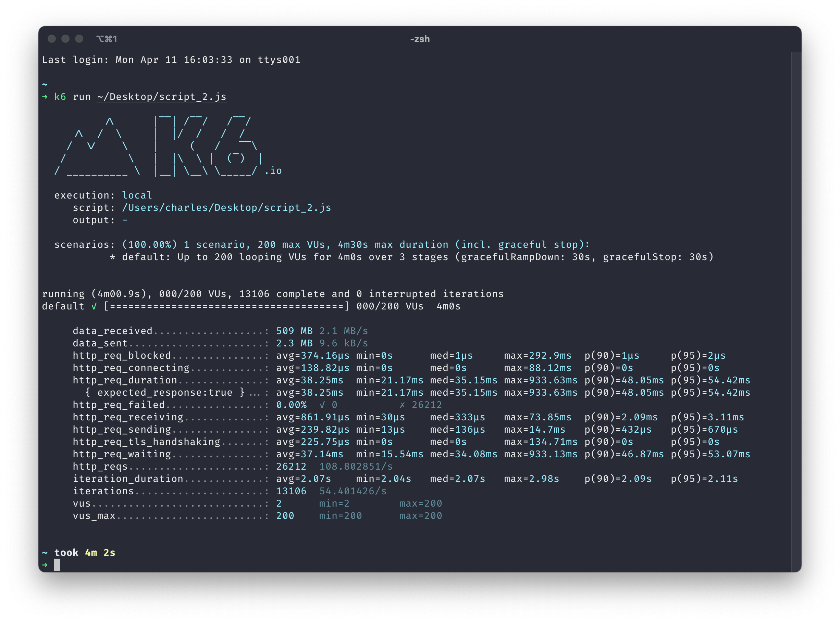Click iteration_duration max=2.98s
The height and width of the screenshot is (623, 840).
pyautogui.click(x=532, y=479)
